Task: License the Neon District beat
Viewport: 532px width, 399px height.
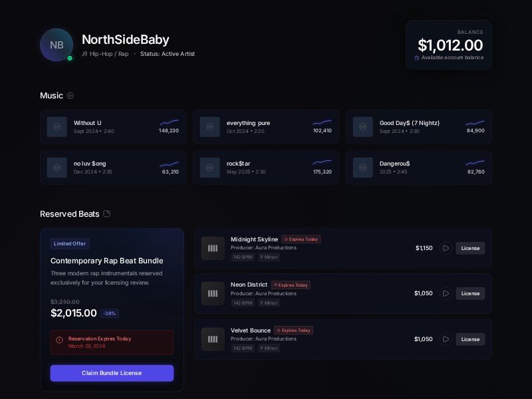Action: pos(470,293)
